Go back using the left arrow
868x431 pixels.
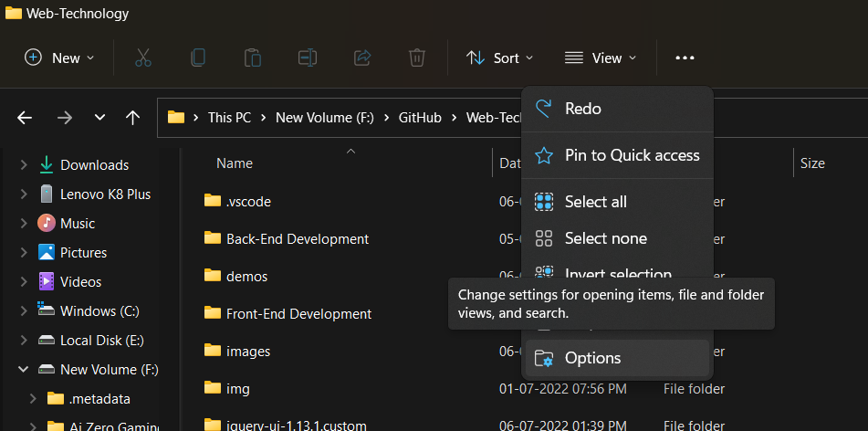(x=25, y=118)
